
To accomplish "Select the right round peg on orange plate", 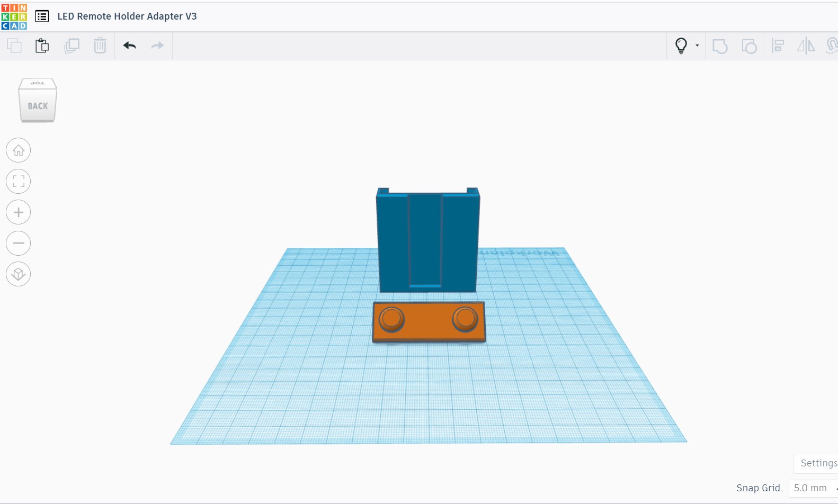I will point(465,319).
